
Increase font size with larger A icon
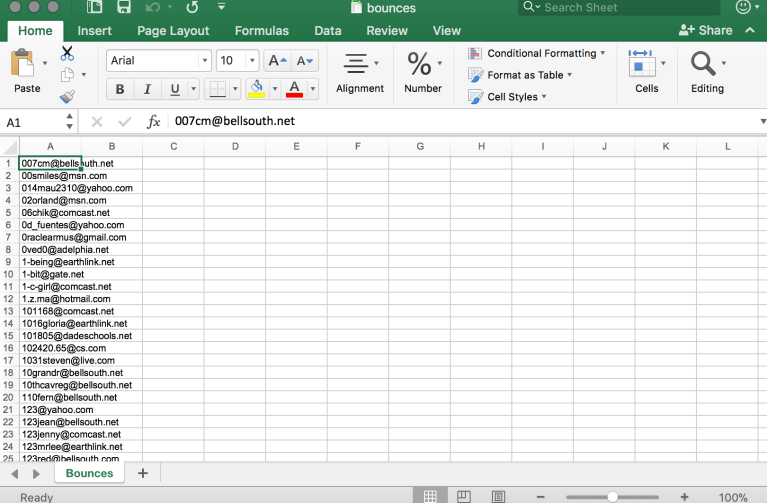tap(277, 61)
